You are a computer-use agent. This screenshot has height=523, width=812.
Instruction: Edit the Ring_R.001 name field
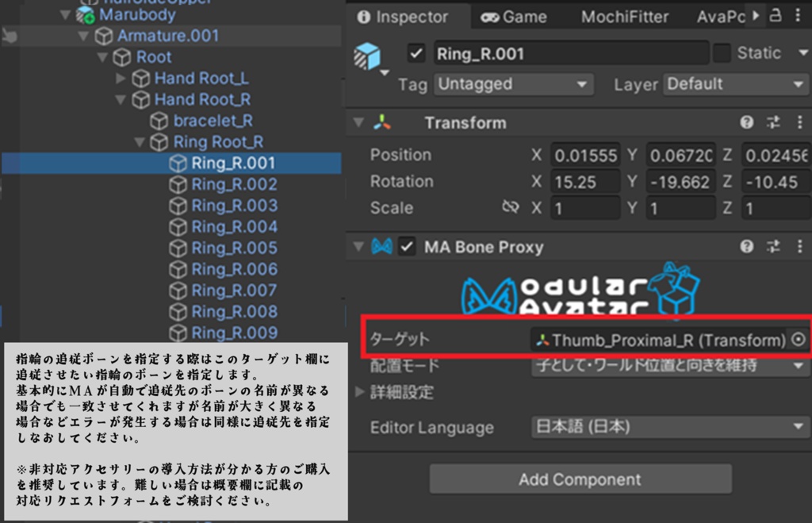(571, 53)
